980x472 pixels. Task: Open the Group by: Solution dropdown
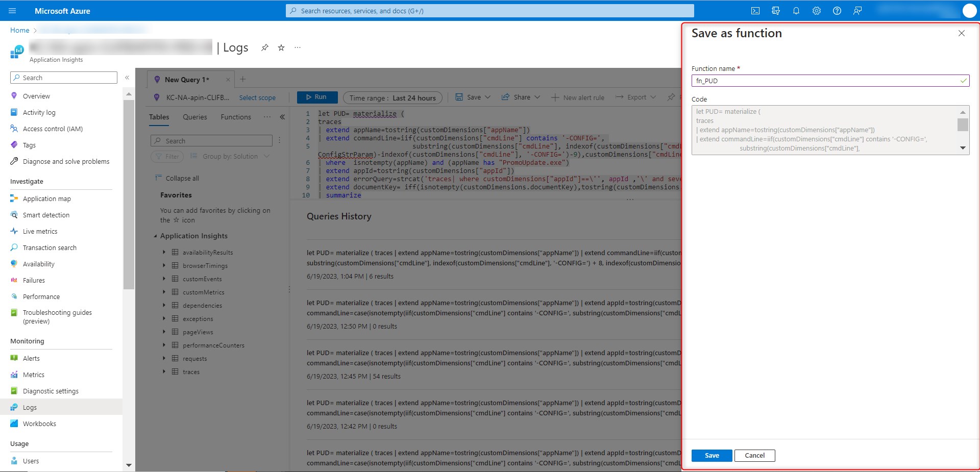click(230, 156)
